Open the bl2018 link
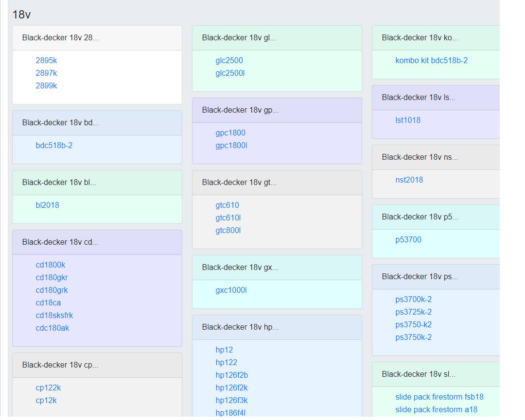Image resolution: width=525 pixels, height=420 pixels. tap(47, 205)
